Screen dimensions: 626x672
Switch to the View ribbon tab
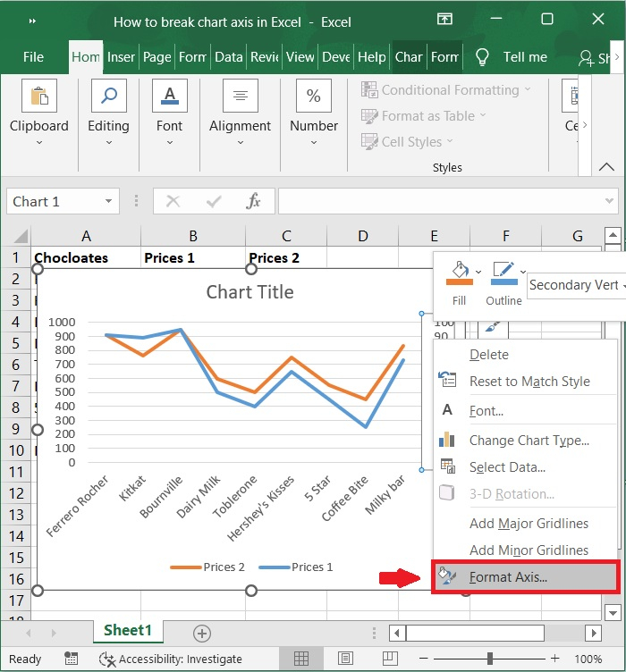click(x=300, y=57)
